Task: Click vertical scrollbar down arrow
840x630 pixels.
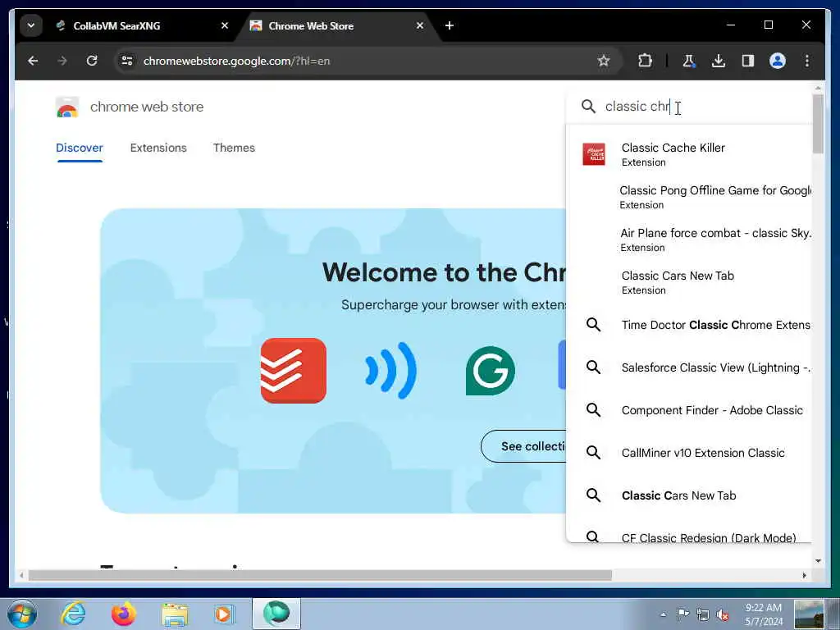Action: pos(818,561)
